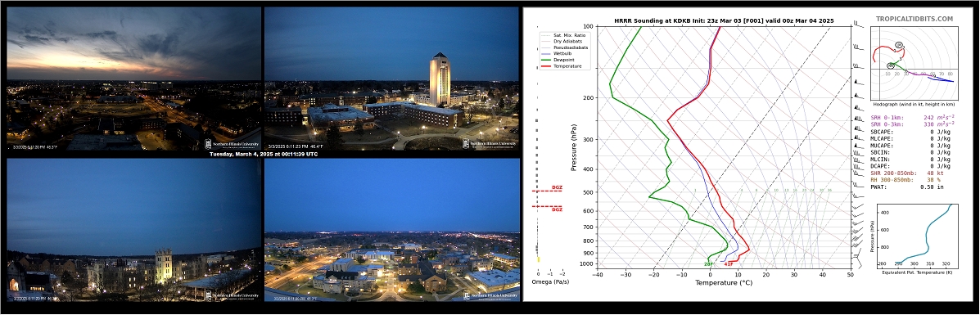Viewport: 980px width, 315px height.
Task: Click the 41F surface temperature label
Action: 728,264
